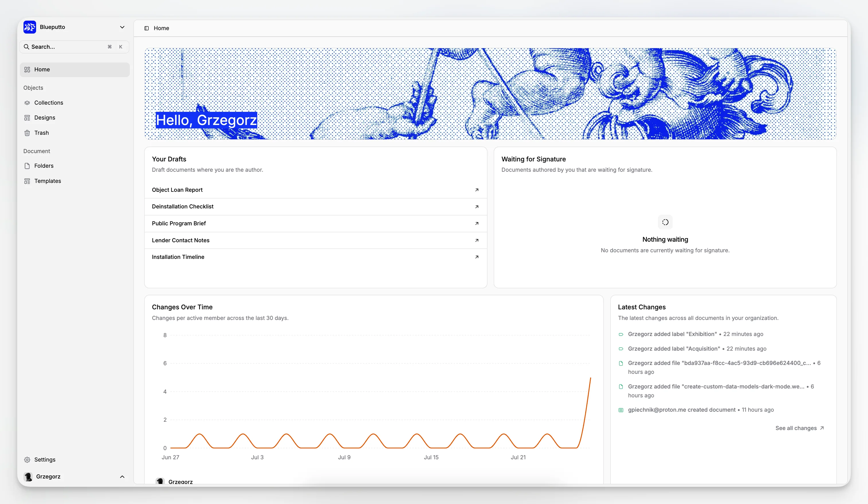The width and height of the screenshot is (868, 504).
Task: Expand the Blueputto workspace dropdown chevron
Action: [122, 27]
